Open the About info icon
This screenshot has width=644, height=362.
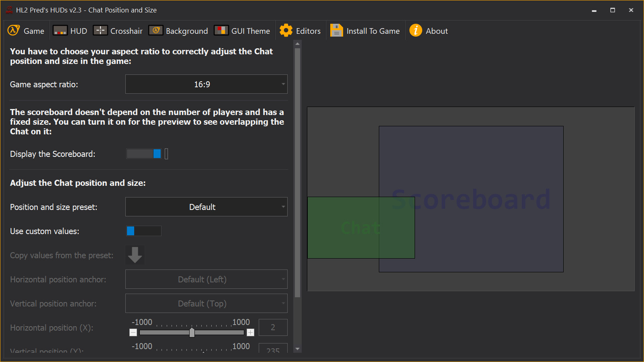tap(416, 31)
